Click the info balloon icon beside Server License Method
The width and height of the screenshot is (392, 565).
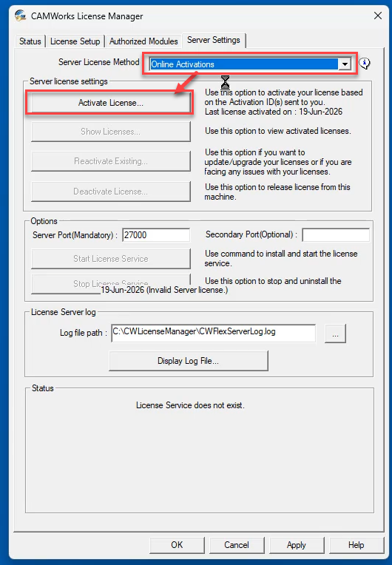[365, 64]
